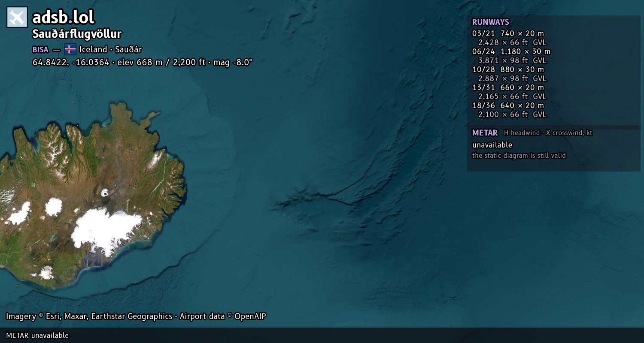Click the "H headwind · X crosswind, kt" legend
This screenshot has height=343, width=644.
click(548, 133)
